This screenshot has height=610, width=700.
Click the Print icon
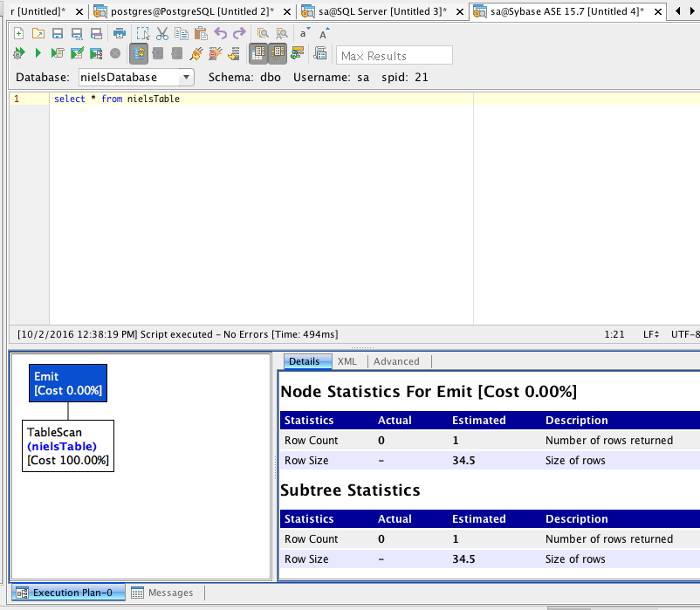tap(119, 33)
